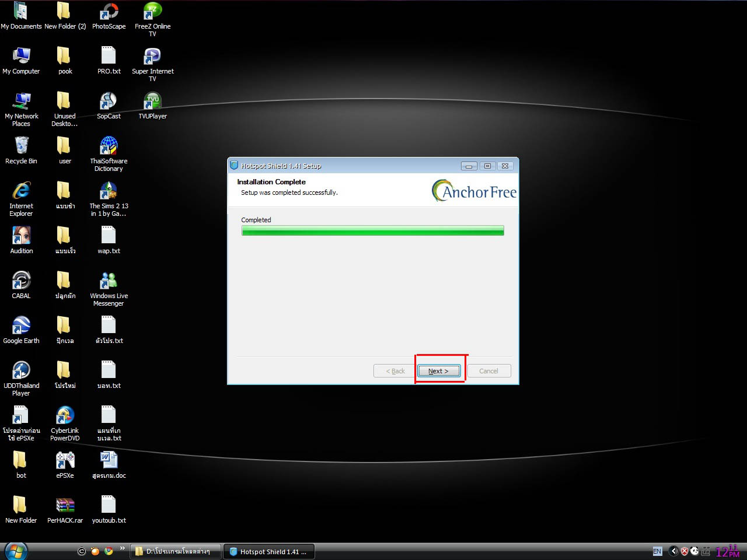
Task: Select the FreeZ Online TV shortcut
Action: [152, 19]
